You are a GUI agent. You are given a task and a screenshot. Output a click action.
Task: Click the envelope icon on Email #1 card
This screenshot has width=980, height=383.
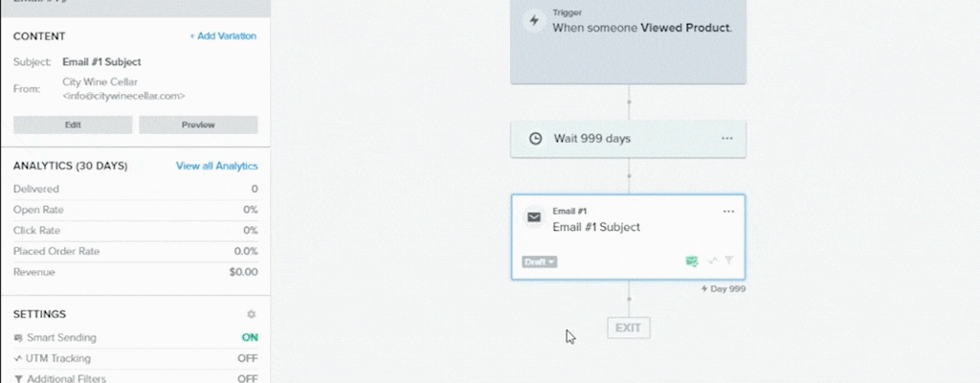pos(534,217)
